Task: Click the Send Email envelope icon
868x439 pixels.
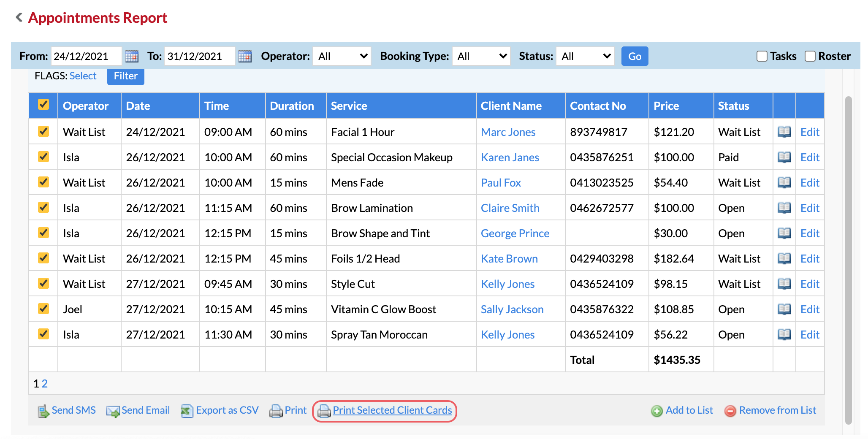Action: point(113,411)
